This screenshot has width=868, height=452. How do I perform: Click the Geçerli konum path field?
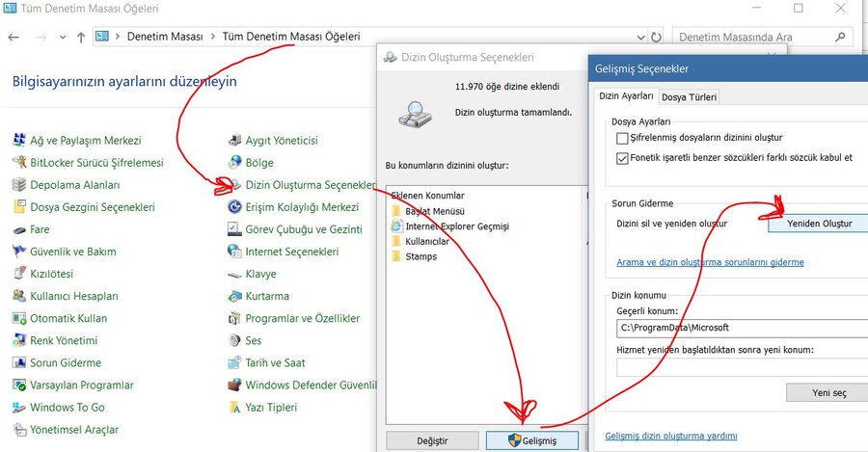pos(742,328)
